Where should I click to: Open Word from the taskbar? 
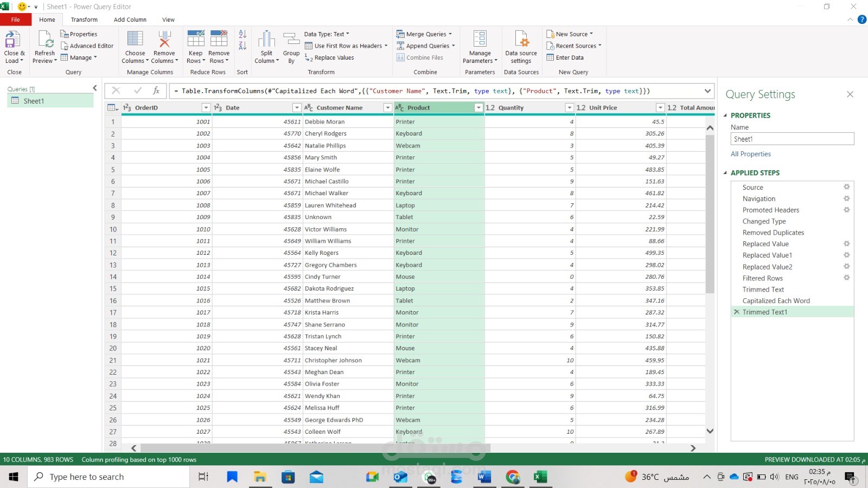pyautogui.click(x=484, y=477)
